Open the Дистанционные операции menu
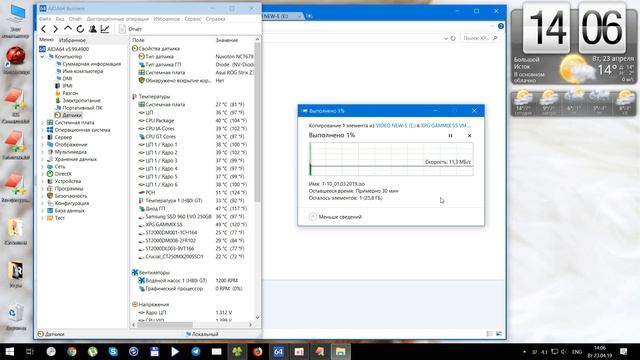 (x=118, y=19)
